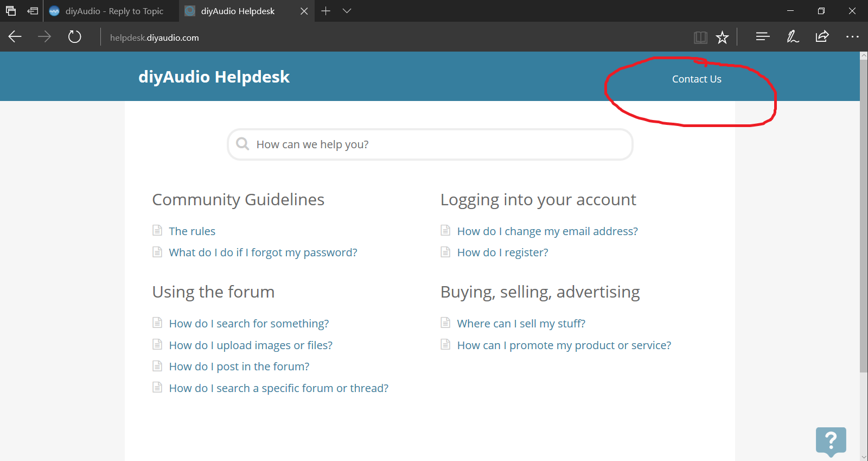Image resolution: width=868 pixels, height=461 pixels.
Task: Open the Edge More (…) menu
Action: tap(852, 37)
